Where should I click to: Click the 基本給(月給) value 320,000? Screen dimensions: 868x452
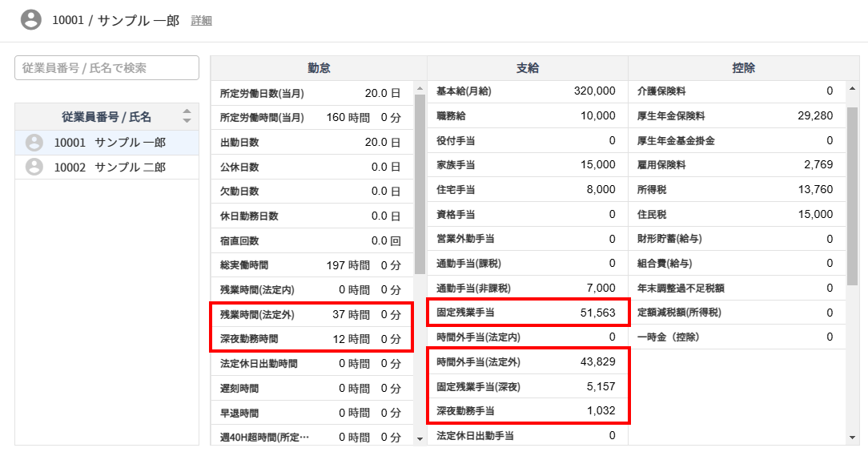[x=594, y=91]
